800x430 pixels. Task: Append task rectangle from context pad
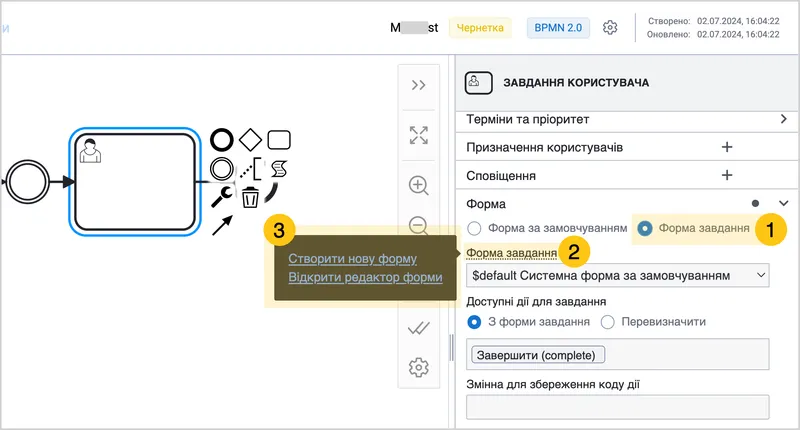(279, 140)
